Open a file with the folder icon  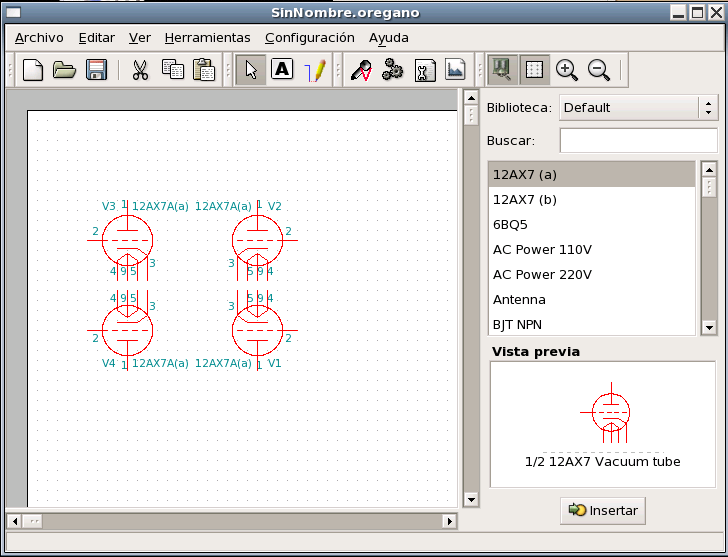[x=64, y=70]
